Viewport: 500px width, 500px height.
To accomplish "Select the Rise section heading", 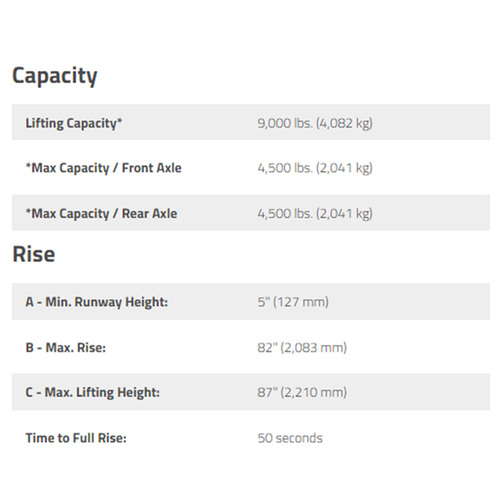I will [34, 254].
